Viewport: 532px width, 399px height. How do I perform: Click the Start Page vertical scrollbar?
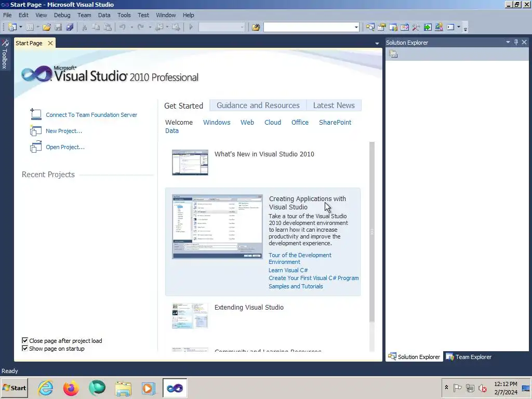[372, 232]
